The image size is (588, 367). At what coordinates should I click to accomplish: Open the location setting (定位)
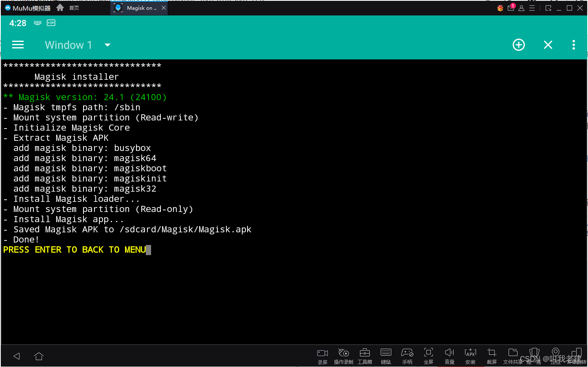555,356
